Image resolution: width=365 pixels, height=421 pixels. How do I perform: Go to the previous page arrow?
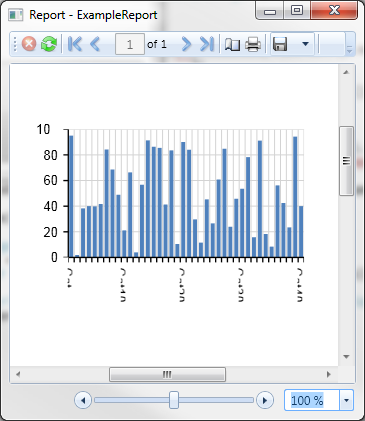click(x=95, y=44)
